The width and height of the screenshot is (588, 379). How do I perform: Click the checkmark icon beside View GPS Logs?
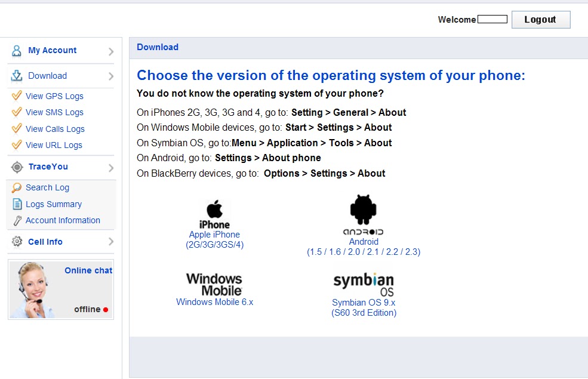(x=17, y=96)
